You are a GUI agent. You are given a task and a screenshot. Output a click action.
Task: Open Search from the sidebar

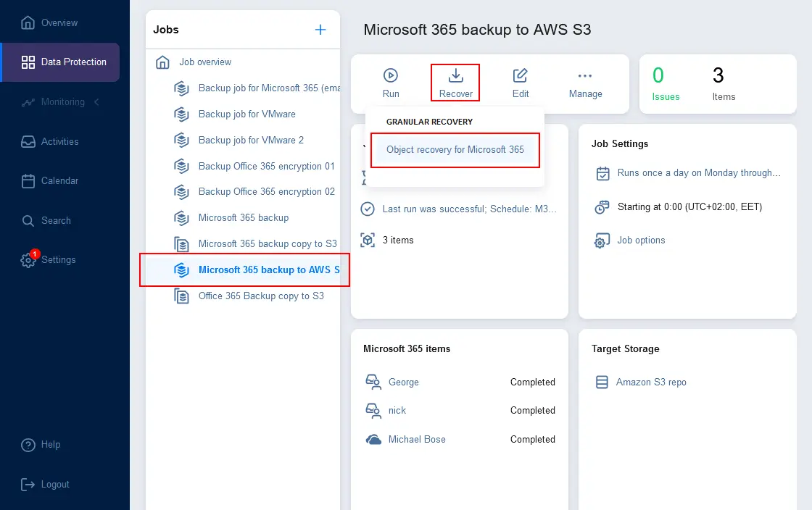point(46,220)
